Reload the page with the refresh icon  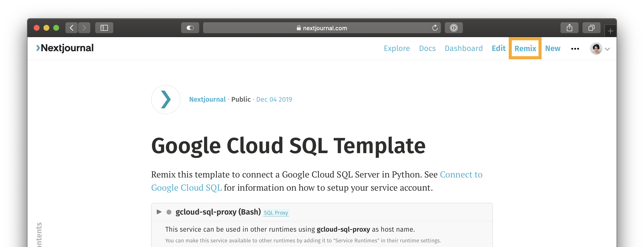pyautogui.click(x=435, y=28)
